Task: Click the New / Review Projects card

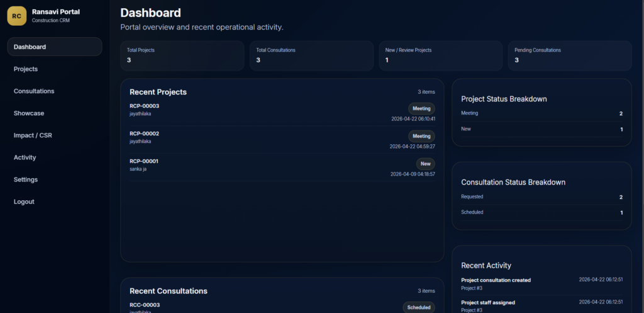Action: 440,55
